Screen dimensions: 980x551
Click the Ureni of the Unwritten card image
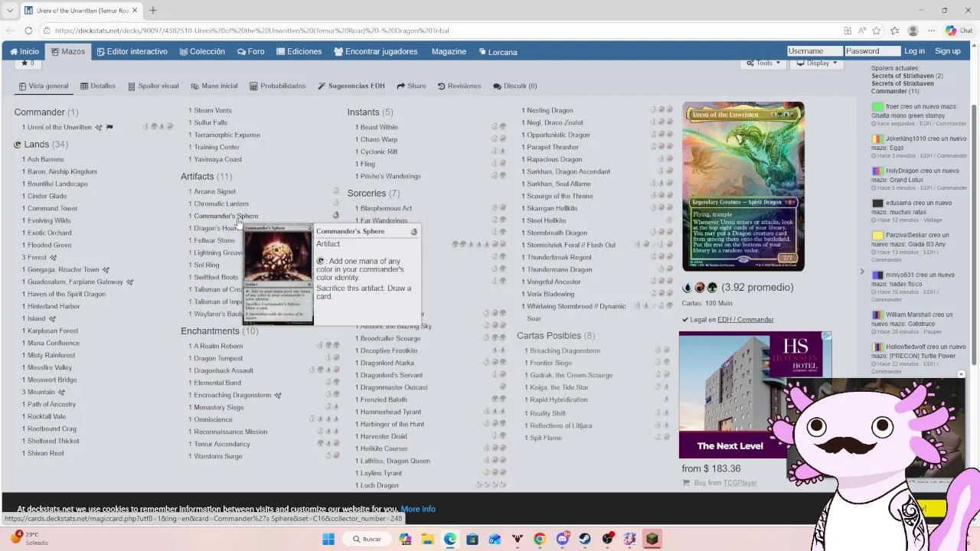pos(743,187)
